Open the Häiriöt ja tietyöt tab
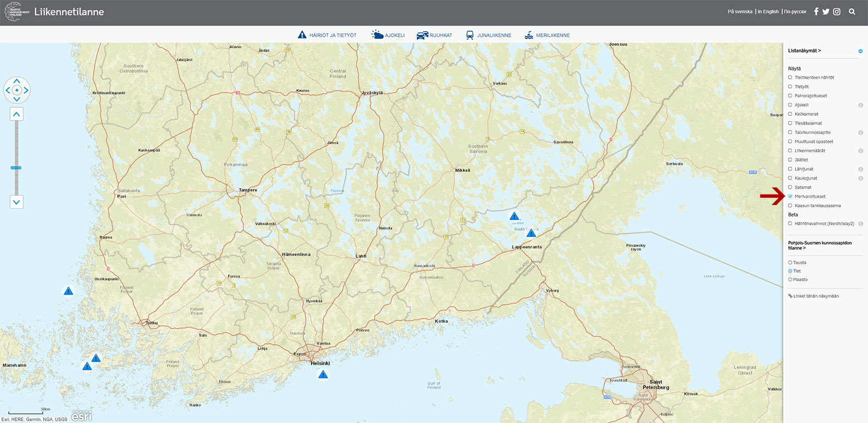868x423 pixels. (327, 35)
